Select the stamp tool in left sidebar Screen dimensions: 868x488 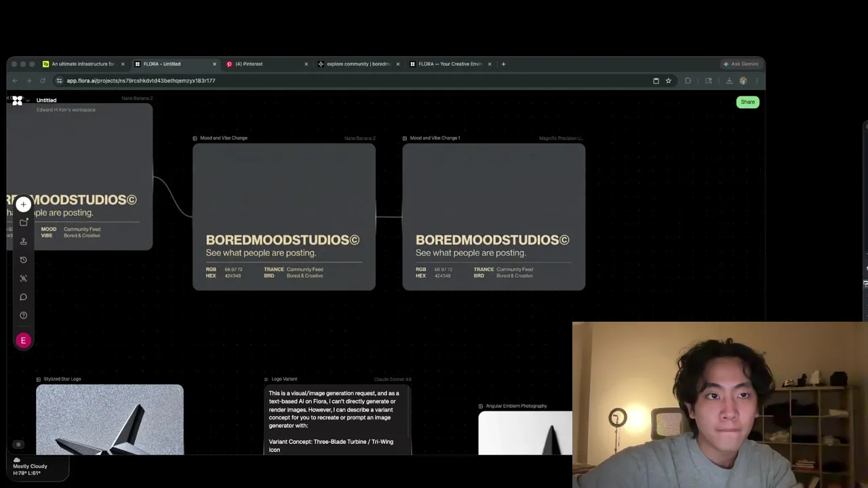coord(23,241)
